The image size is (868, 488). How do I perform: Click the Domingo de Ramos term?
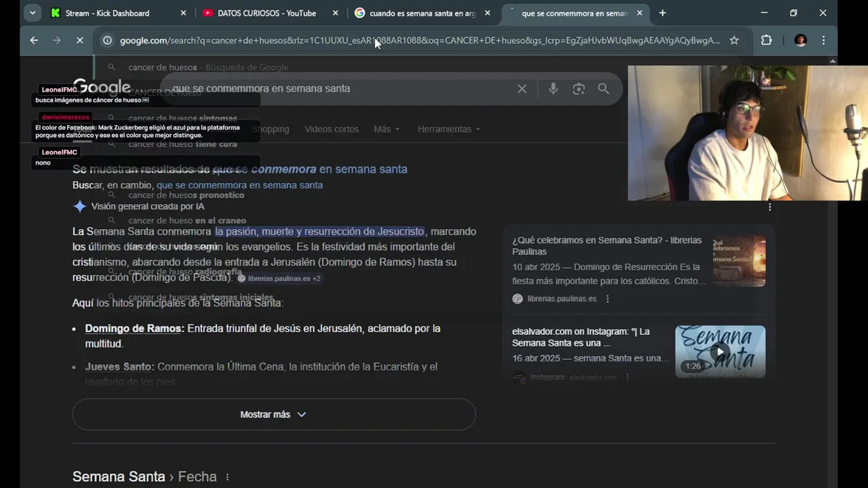[x=134, y=329]
